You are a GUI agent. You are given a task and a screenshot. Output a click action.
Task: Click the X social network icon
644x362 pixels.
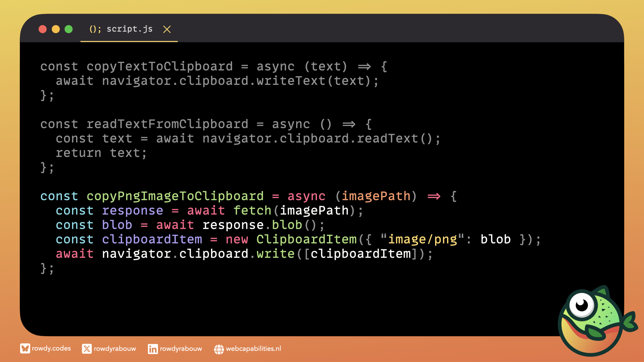click(87, 349)
